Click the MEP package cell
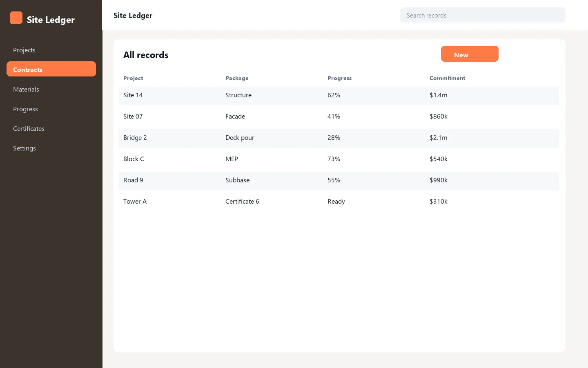The width and height of the screenshot is (588, 368). tap(232, 159)
